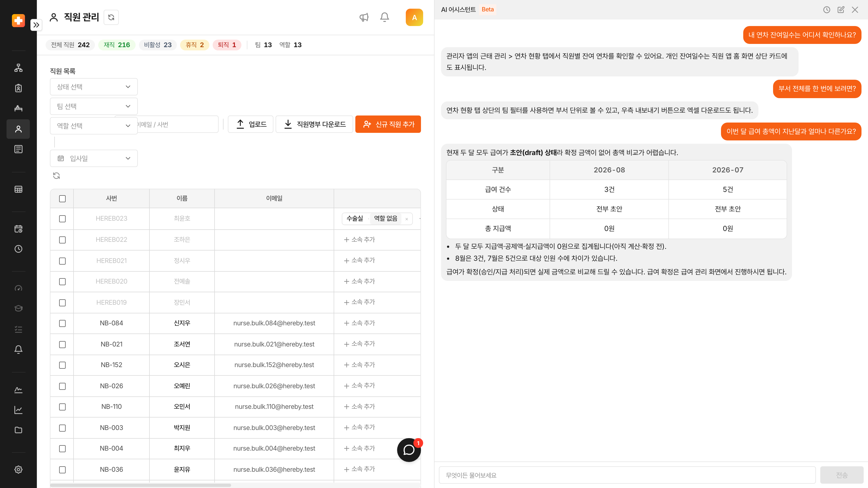Viewport: 868px width, 488px height.
Task: Open the clock attendance sidebar icon
Action: coord(18,249)
